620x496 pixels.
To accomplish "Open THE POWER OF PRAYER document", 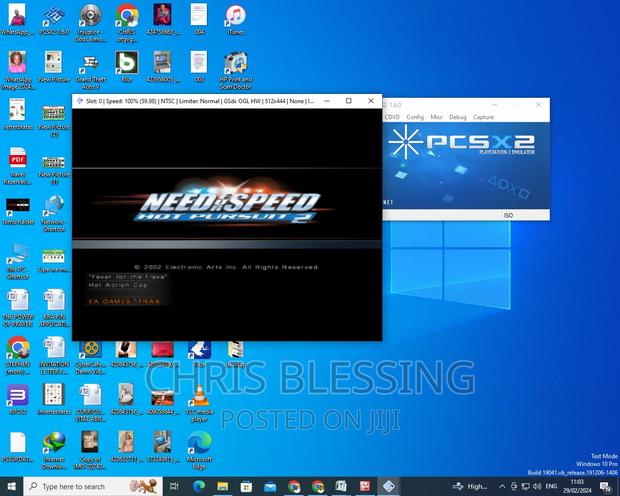I will point(18,309).
